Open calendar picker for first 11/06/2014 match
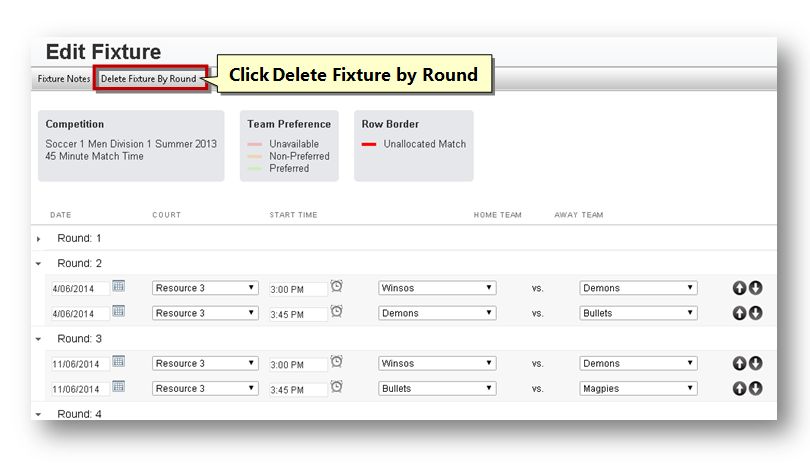810x463 pixels. [x=118, y=362]
